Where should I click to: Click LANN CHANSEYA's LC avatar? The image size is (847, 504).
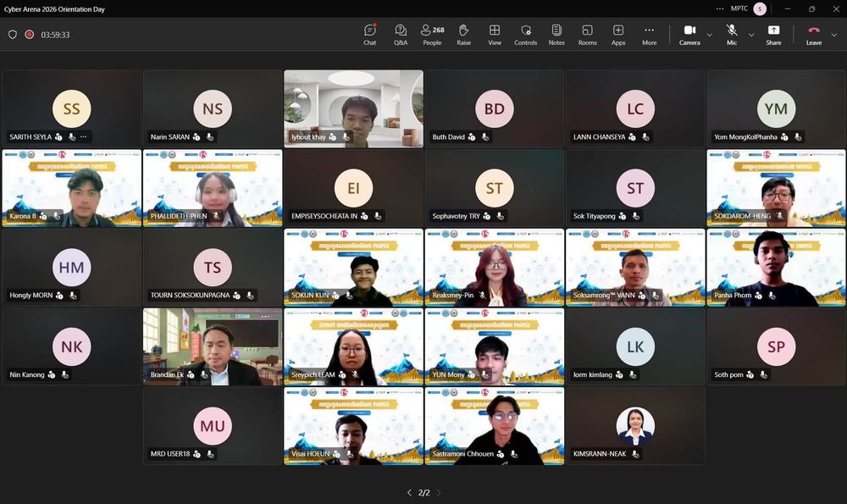tap(635, 108)
